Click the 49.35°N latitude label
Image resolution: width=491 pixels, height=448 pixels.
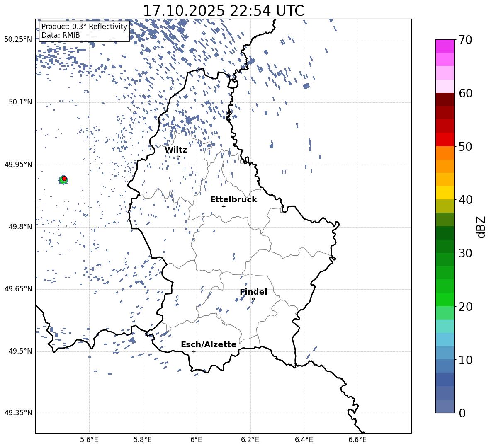[x=18, y=413]
